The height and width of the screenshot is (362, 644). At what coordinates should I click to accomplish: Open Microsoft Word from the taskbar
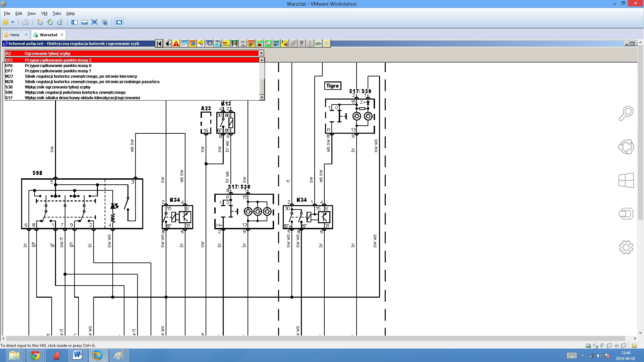pyautogui.click(x=77, y=355)
